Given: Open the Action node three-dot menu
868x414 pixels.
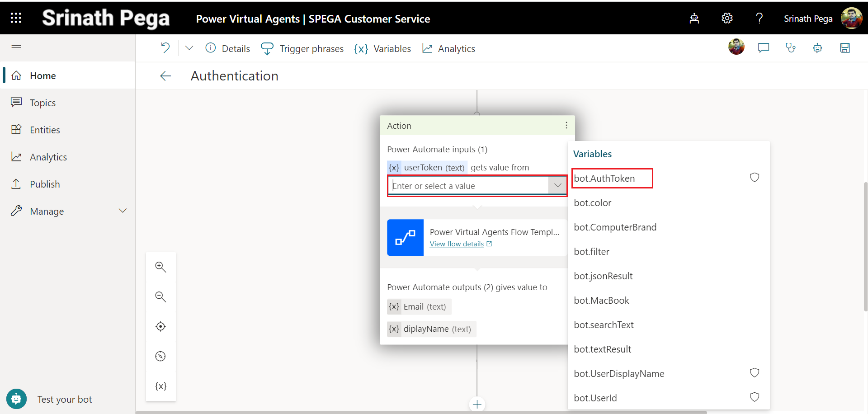Looking at the screenshot, I should [566, 126].
